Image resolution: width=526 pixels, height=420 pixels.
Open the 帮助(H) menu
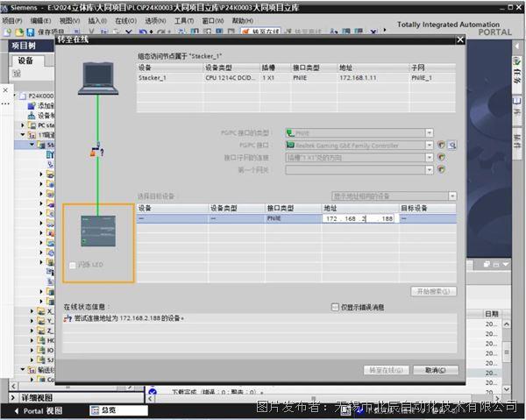(243, 21)
